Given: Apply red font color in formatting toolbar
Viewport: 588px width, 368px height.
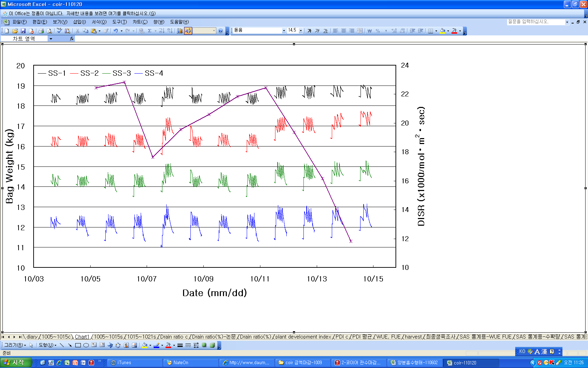Looking at the screenshot, I should click(x=454, y=31).
